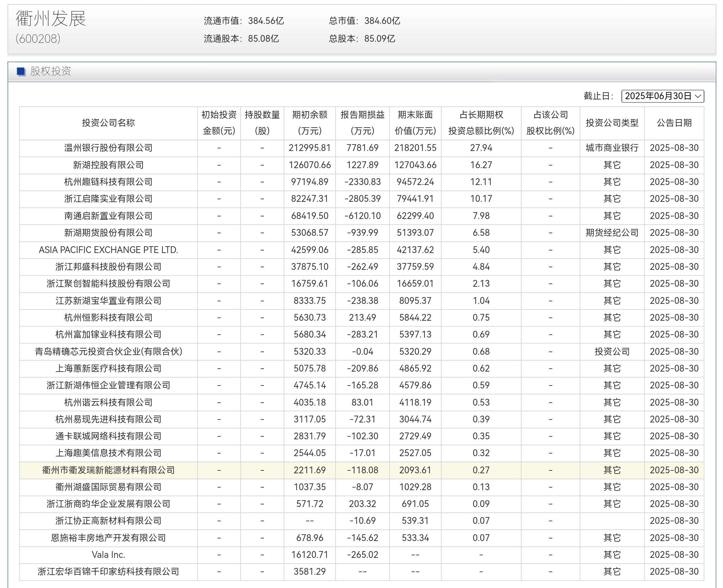Click the blue square icon beside 股权投资

21,72
